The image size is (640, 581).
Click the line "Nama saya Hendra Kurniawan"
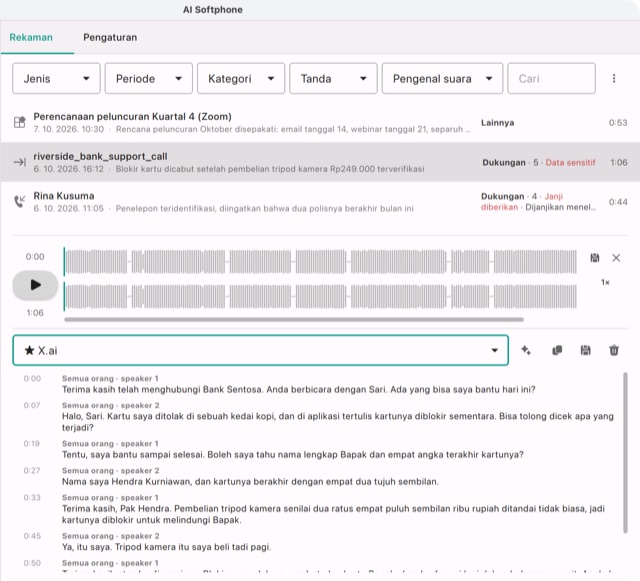tap(250, 482)
